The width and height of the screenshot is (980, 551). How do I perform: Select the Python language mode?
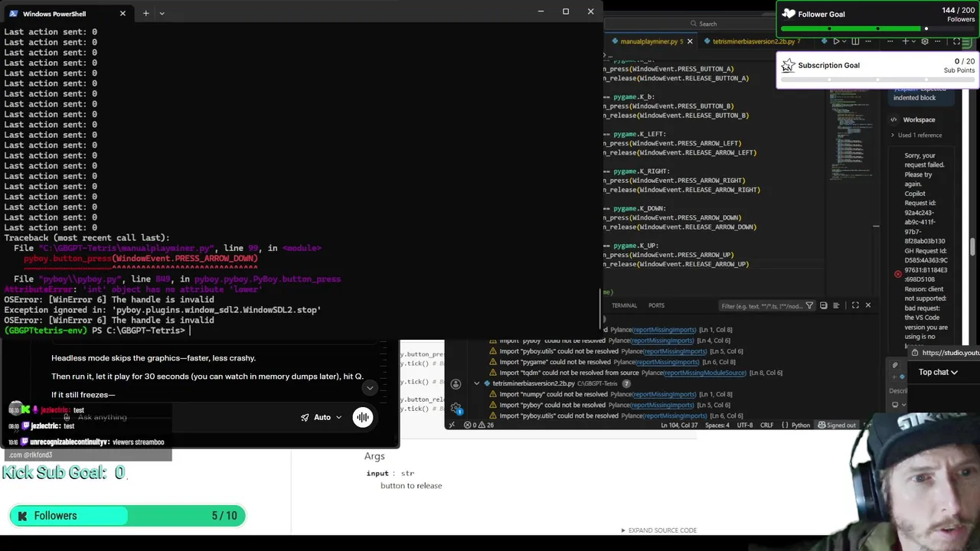pyautogui.click(x=800, y=425)
